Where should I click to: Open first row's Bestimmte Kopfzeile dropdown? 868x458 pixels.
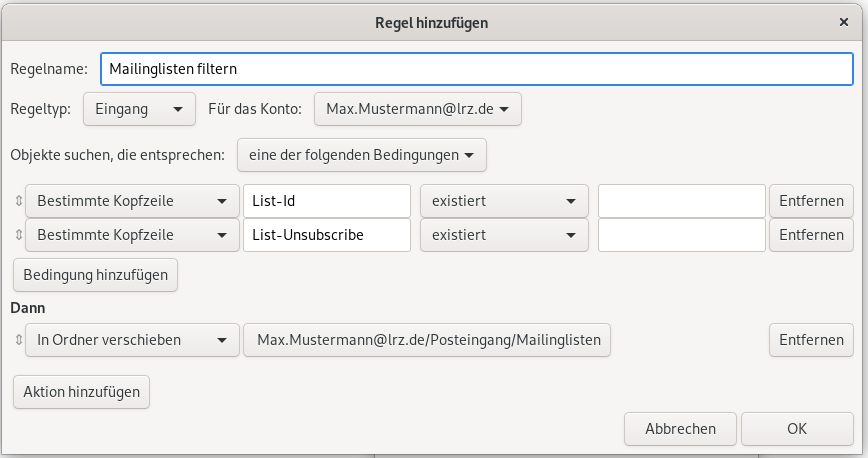(x=131, y=201)
